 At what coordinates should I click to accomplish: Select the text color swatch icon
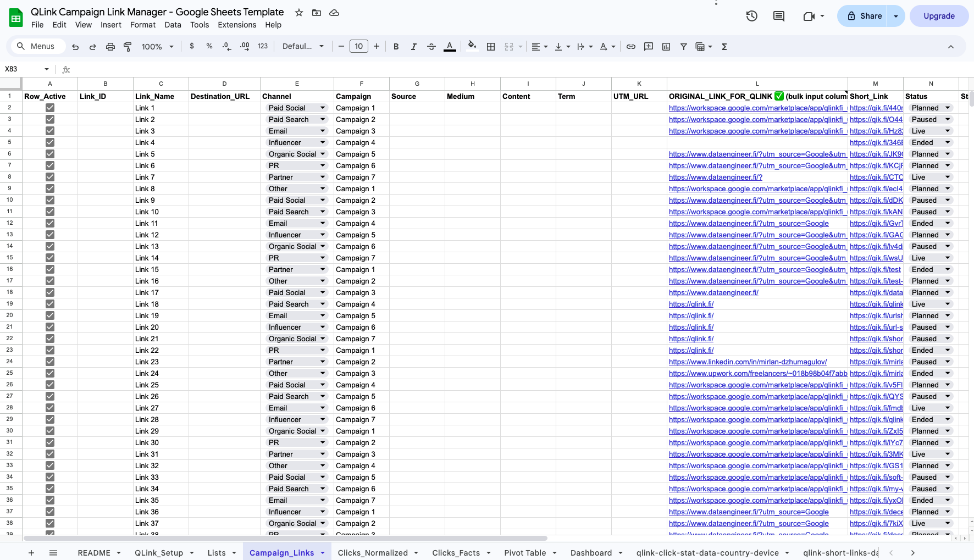(450, 47)
